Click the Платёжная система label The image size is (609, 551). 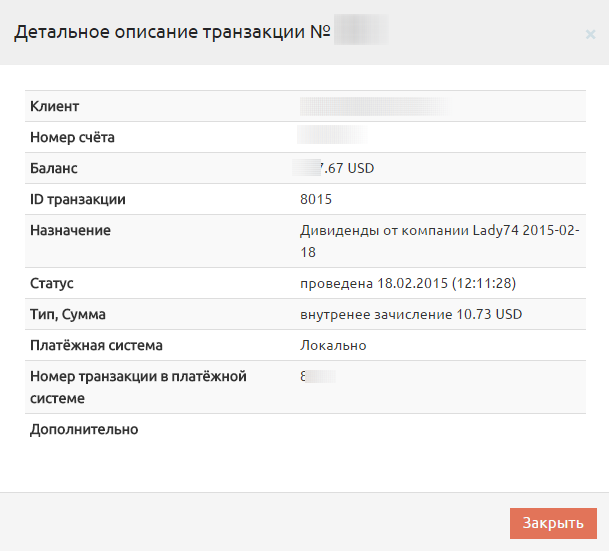click(x=96, y=345)
